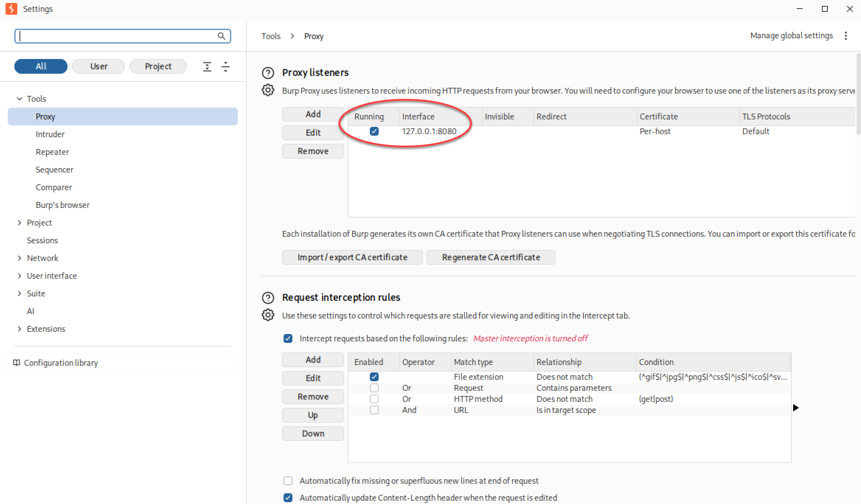Toggle Running checkbox for 127.0.0.1:8080 listener
Image resolution: width=861 pixels, height=504 pixels.
click(x=374, y=131)
